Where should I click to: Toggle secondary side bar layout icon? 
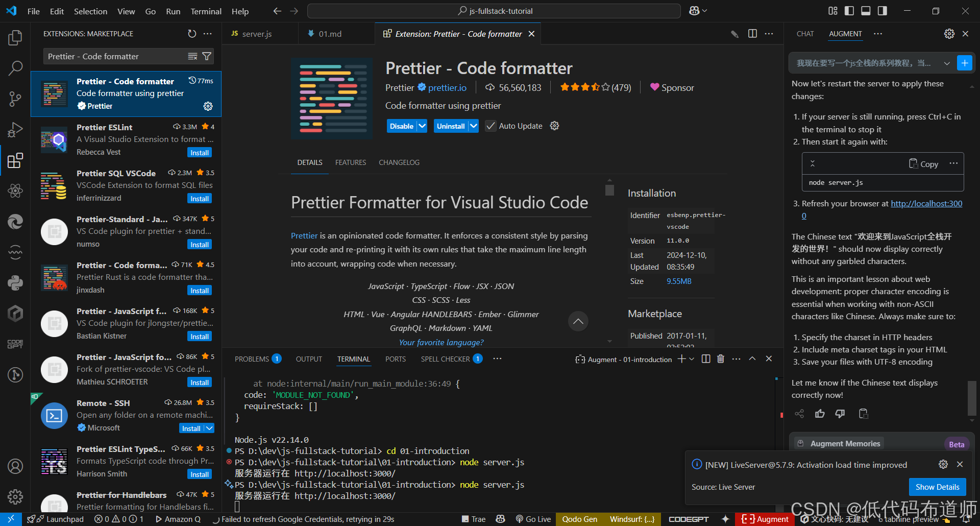pos(882,11)
